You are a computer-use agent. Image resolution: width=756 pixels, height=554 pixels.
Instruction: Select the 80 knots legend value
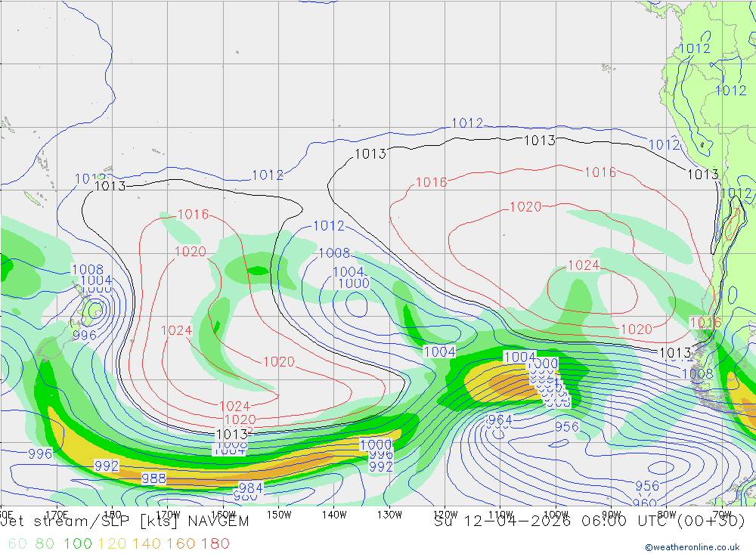[x=45, y=543]
